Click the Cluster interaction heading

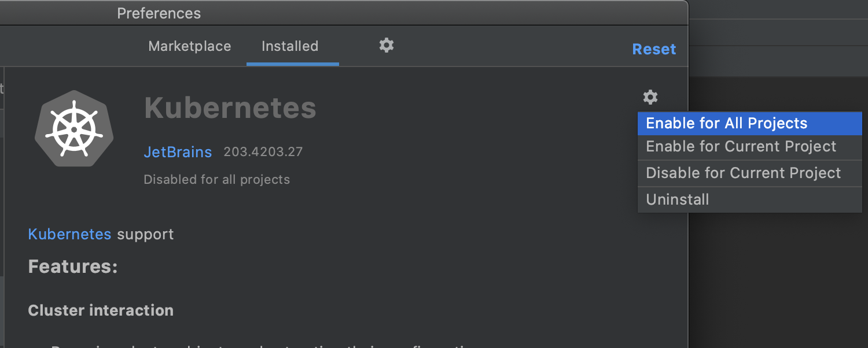tap(101, 310)
